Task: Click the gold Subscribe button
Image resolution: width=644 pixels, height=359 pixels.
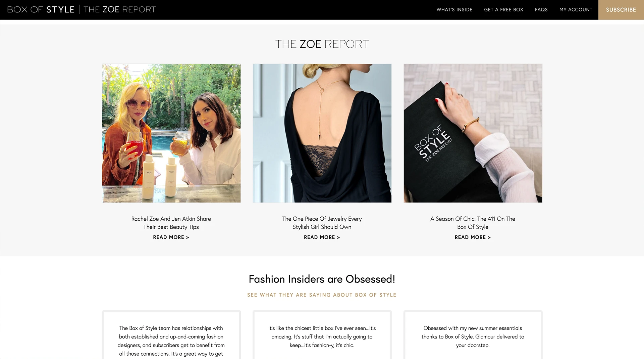Action: tap(621, 10)
